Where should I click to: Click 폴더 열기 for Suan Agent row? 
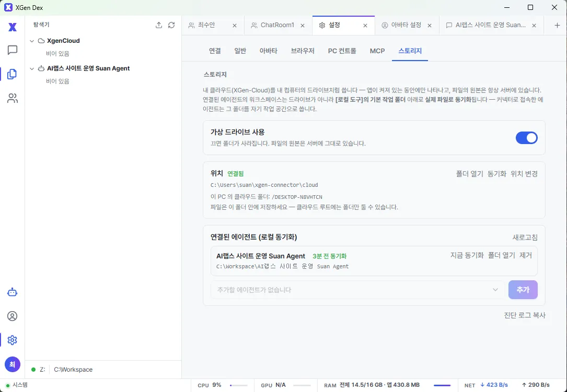[502, 255]
